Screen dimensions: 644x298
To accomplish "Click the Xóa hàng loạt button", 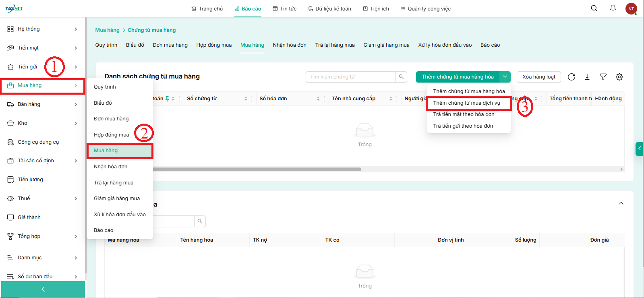I will [x=538, y=77].
